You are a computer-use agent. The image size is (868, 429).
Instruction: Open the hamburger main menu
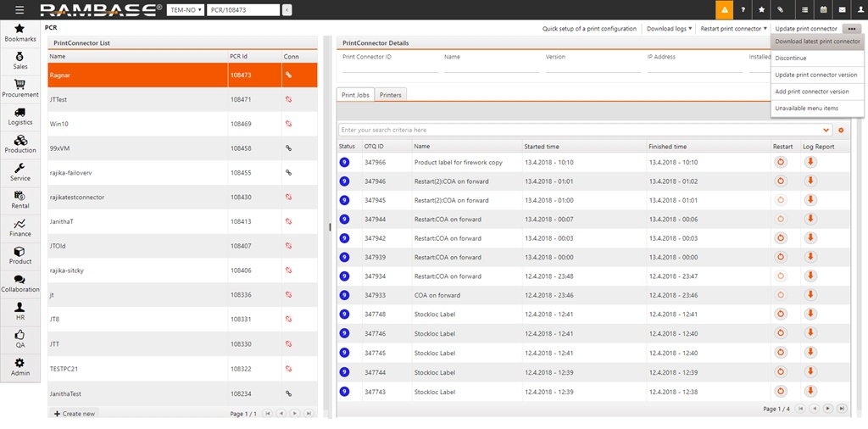click(x=19, y=10)
